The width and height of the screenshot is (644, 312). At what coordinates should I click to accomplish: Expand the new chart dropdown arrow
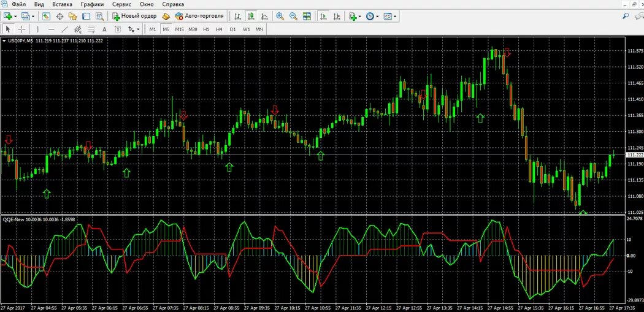pos(15,17)
